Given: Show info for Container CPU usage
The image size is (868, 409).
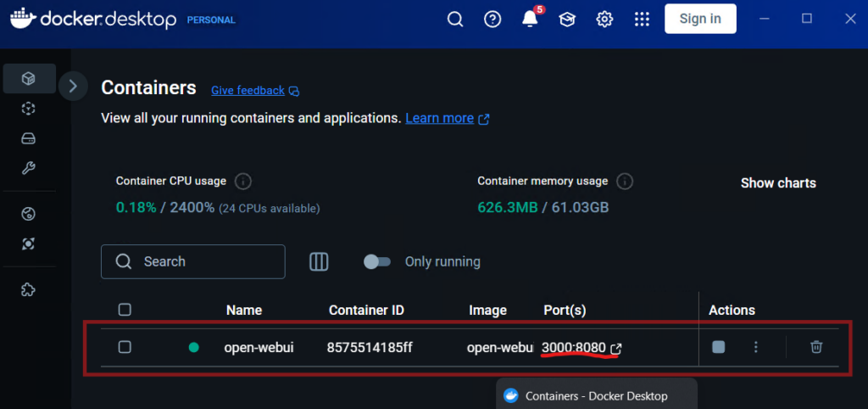Looking at the screenshot, I should tap(242, 182).
